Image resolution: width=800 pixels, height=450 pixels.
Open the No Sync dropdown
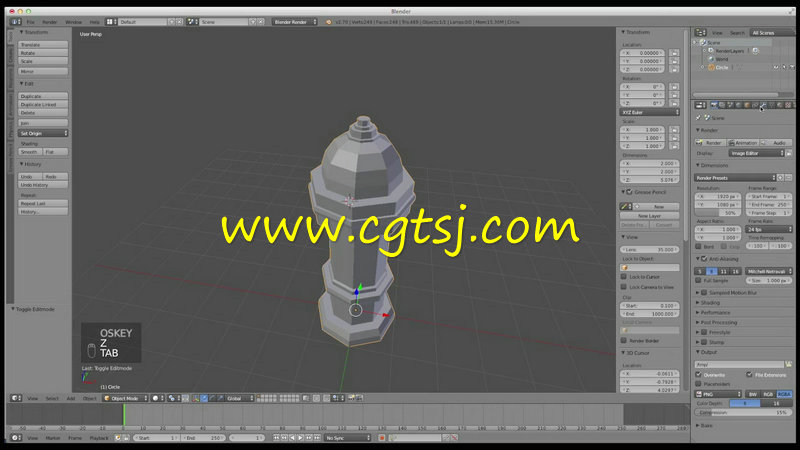(x=347, y=438)
